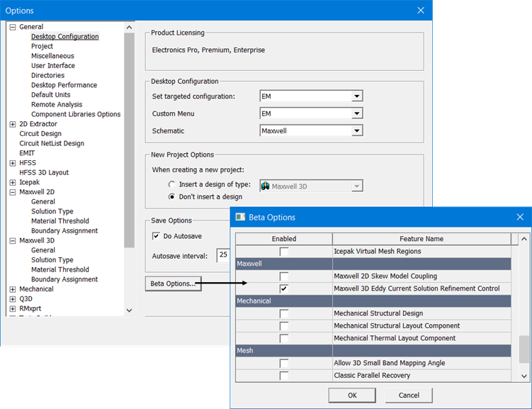Select Circuit Design in the tree
The height and width of the screenshot is (409, 532).
point(40,134)
